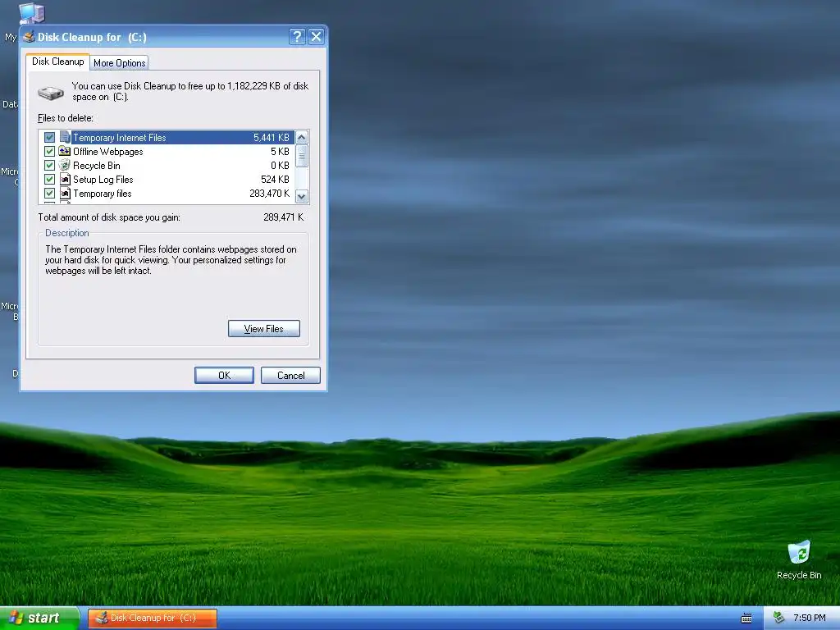Uncheck the Setup Log Files checkbox

pos(49,180)
